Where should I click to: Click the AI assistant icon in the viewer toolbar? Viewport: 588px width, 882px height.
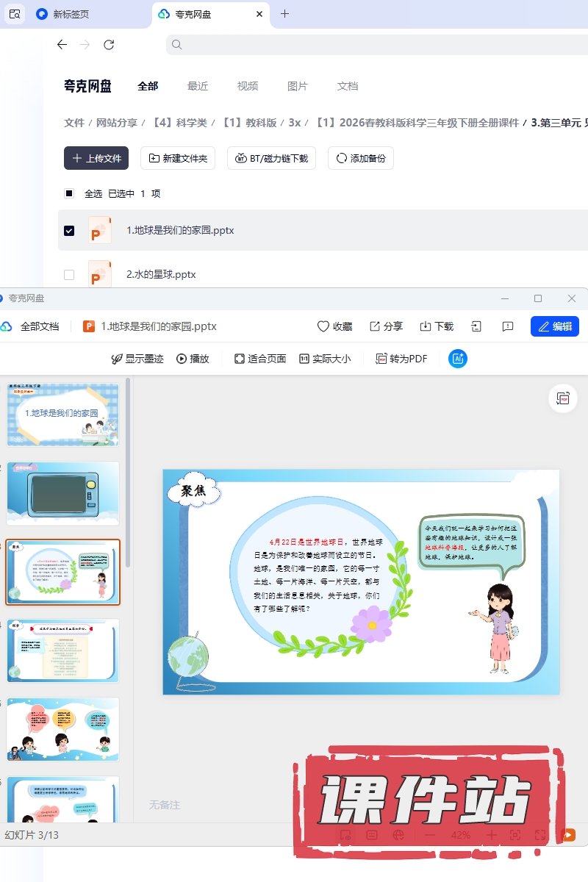[458, 359]
